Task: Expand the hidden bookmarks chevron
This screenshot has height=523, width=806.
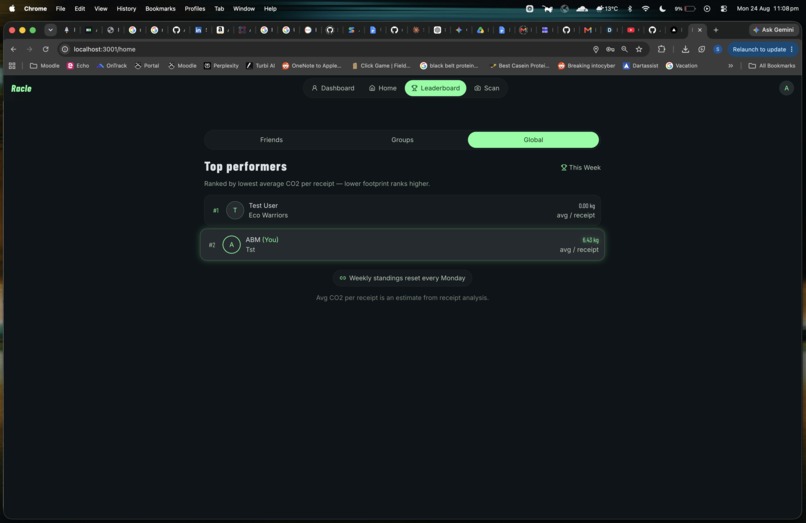Action: pos(730,66)
